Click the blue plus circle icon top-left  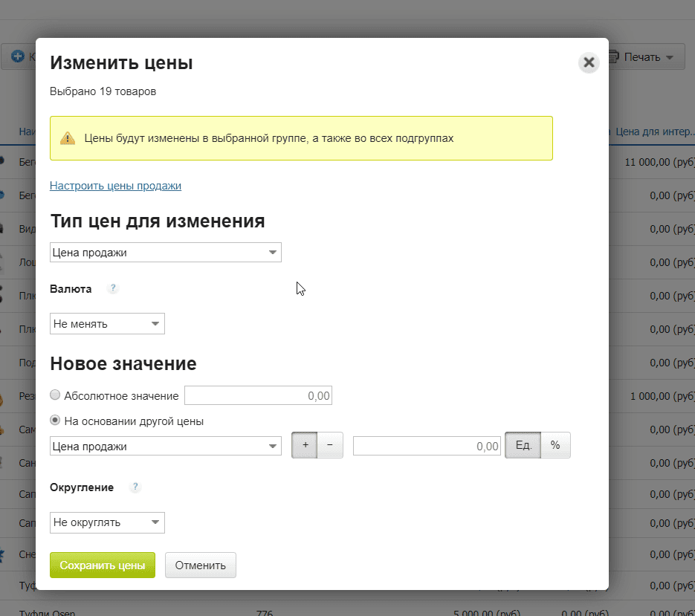click(x=16, y=56)
